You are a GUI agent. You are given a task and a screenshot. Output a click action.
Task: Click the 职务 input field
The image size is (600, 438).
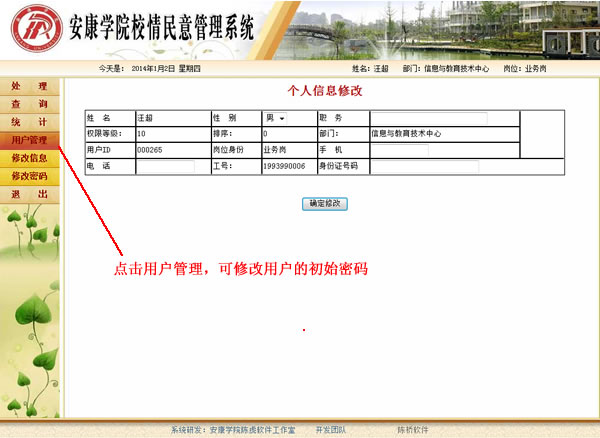point(429,118)
